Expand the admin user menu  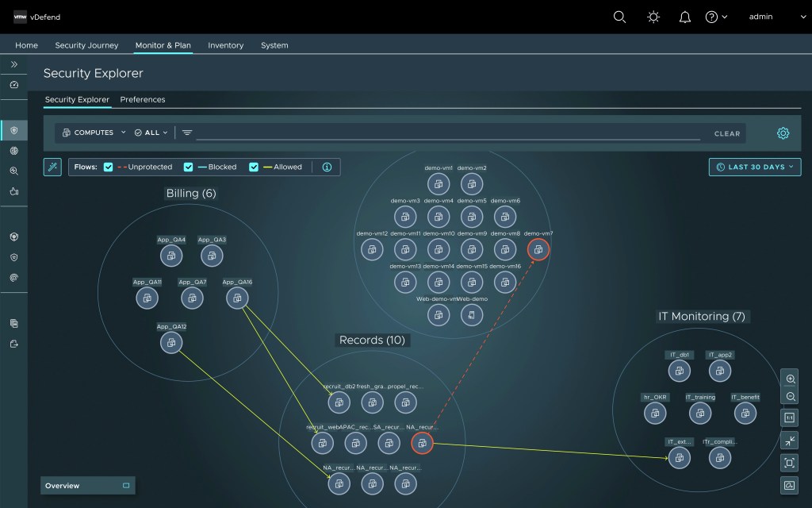tap(777, 17)
